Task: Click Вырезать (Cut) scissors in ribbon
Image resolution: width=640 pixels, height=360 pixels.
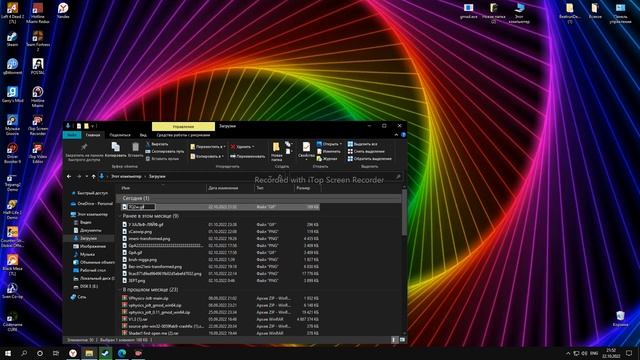Action: (157, 144)
